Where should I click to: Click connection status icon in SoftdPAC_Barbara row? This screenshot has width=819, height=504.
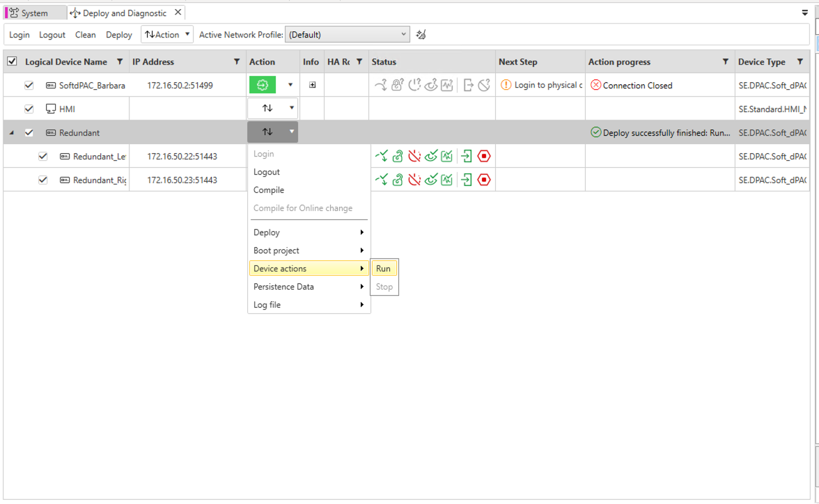click(381, 85)
